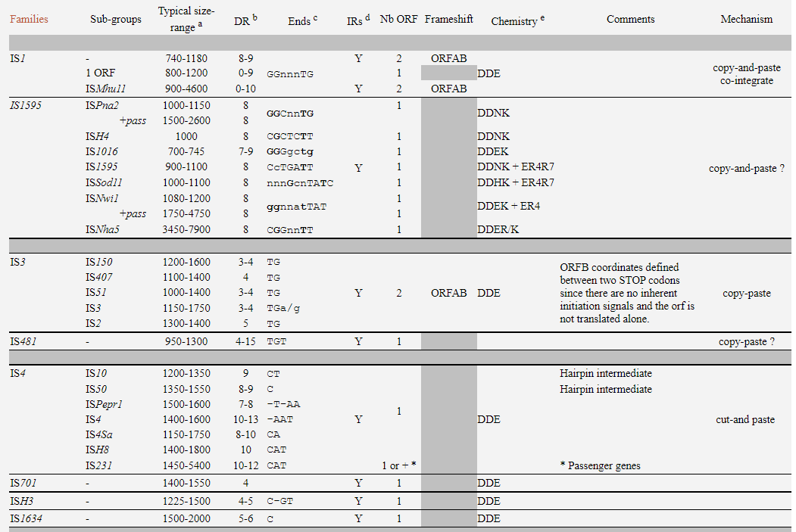Click the IS701 family entry

point(25,482)
